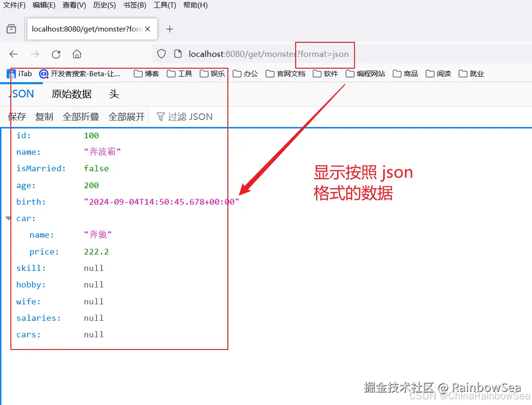
Task: Open the 编程网站 bookmark folder
Action: [365, 73]
